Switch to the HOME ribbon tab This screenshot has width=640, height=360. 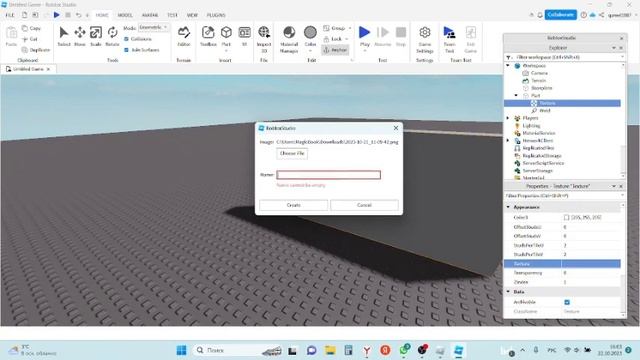(x=102, y=15)
